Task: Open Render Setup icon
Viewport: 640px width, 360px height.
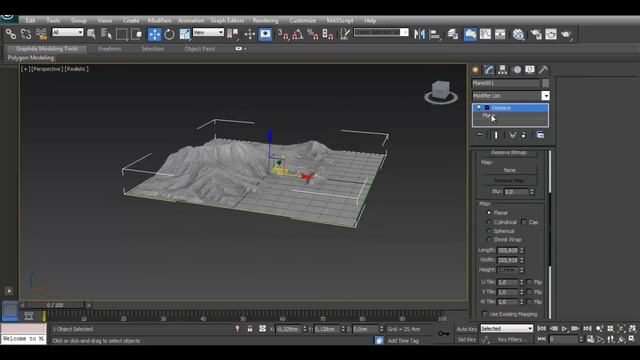Action: coord(536,34)
